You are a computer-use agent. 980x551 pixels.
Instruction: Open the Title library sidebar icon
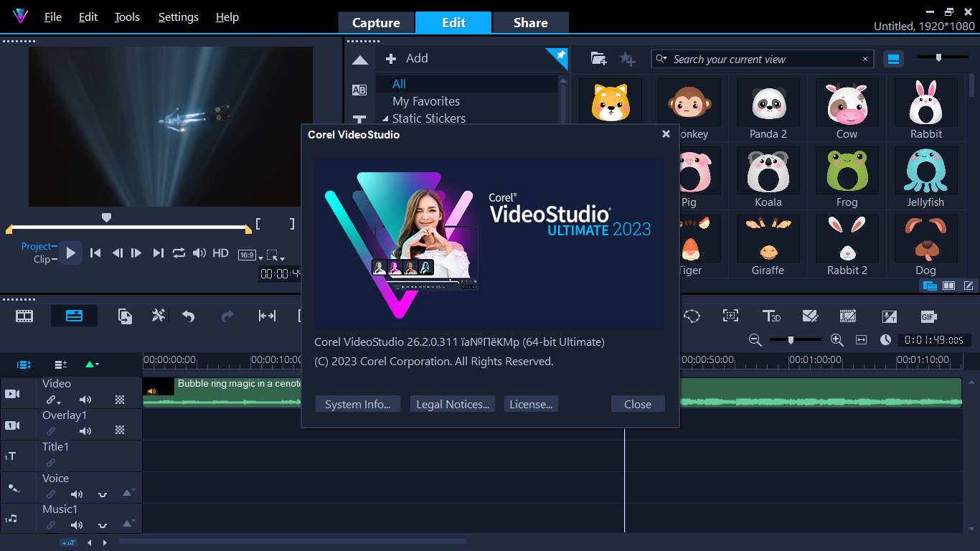359,120
